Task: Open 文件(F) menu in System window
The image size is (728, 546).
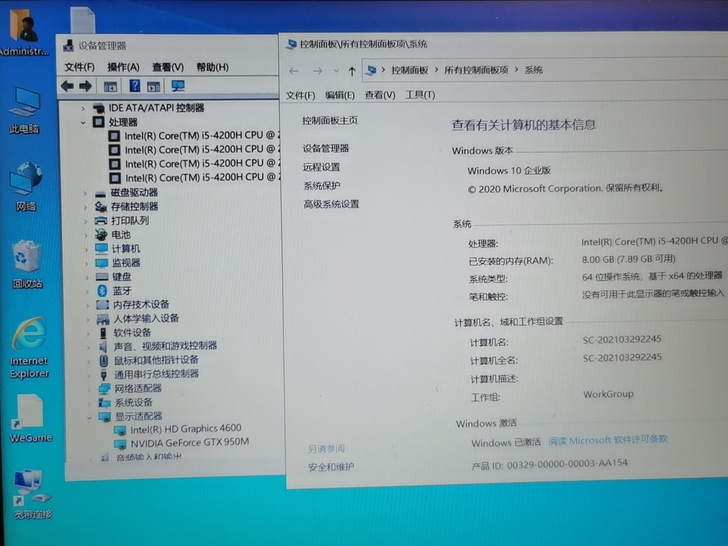Action: [300, 95]
